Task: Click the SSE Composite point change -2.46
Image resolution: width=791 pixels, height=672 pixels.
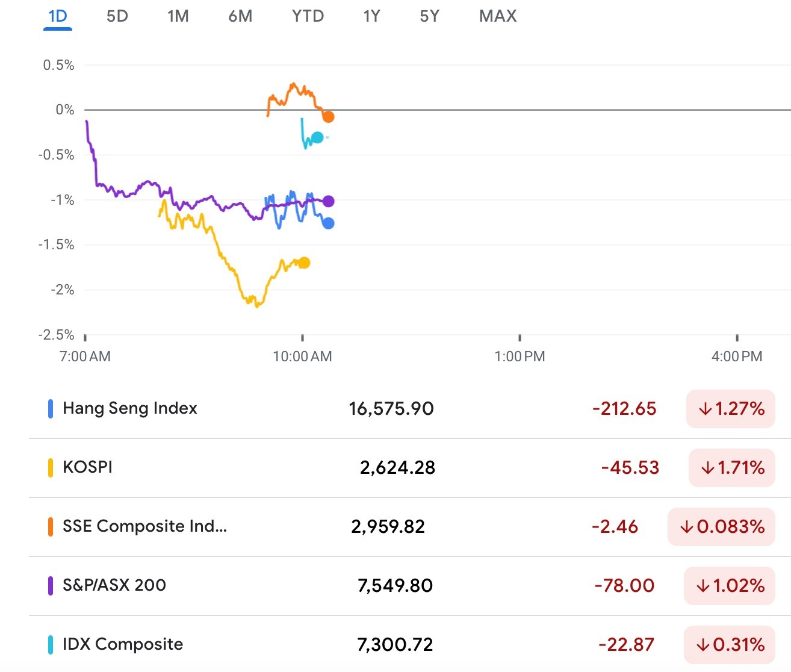Action: tap(615, 527)
